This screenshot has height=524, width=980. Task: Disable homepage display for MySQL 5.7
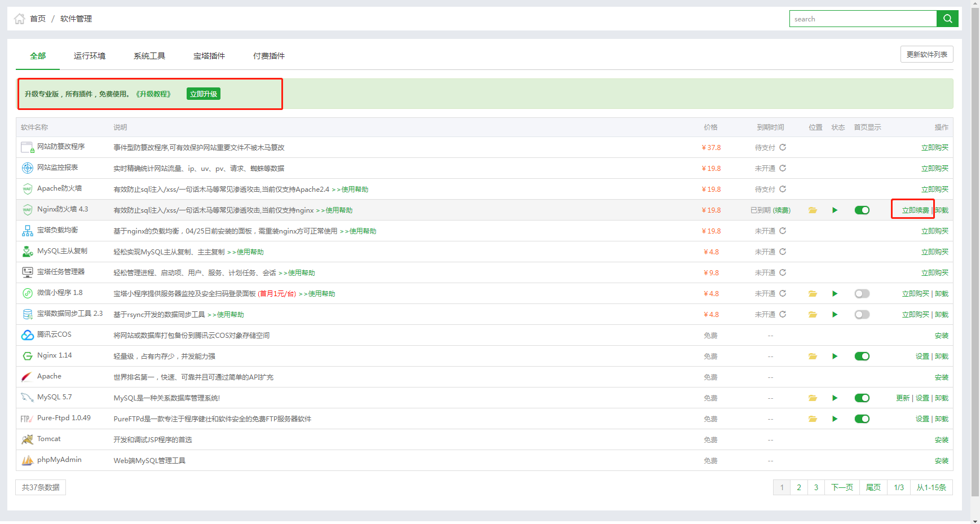[x=862, y=398]
